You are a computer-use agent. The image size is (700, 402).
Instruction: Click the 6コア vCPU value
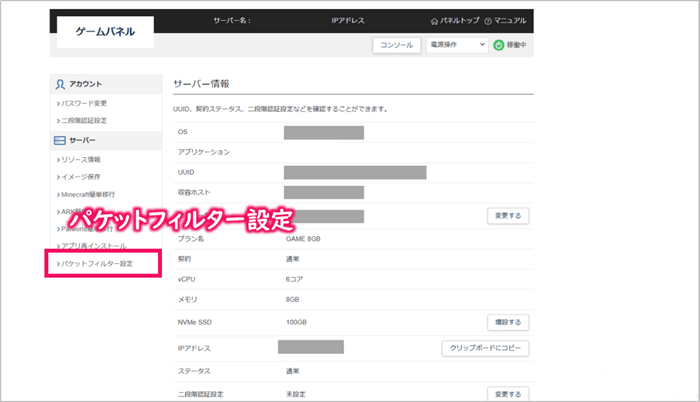pyautogui.click(x=294, y=279)
